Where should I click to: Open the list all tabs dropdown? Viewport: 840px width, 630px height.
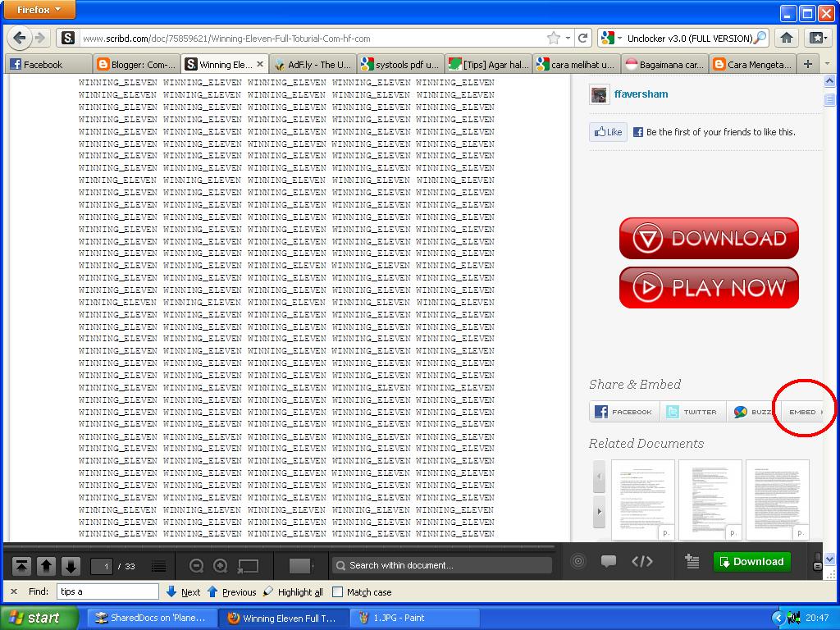(829, 64)
